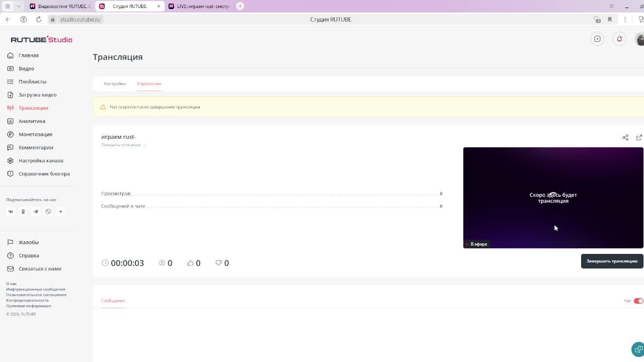Viewport: 644px width, 362px height.
Task: Switch to Видеохостинг RUTUBE browser tab
Action: (x=60, y=6)
